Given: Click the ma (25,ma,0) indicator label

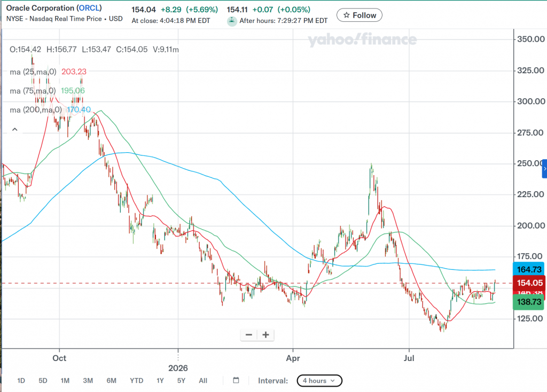Looking at the screenshot, I should [33, 72].
